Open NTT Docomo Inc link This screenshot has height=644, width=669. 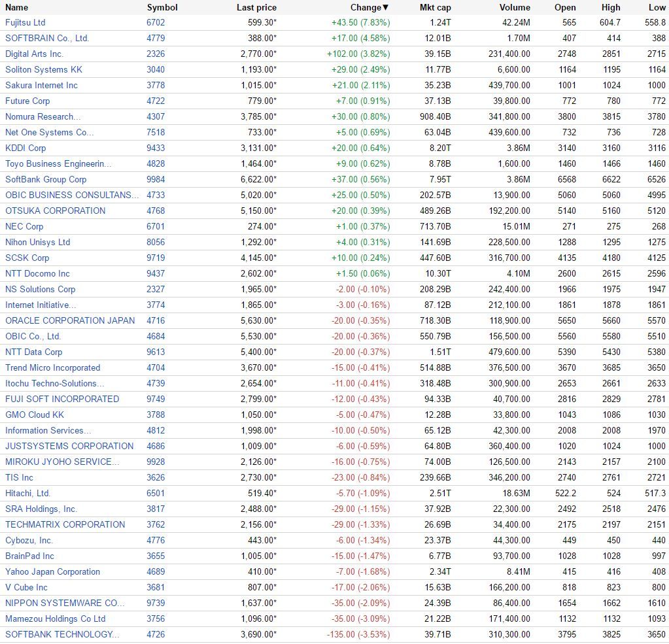click(37, 274)
